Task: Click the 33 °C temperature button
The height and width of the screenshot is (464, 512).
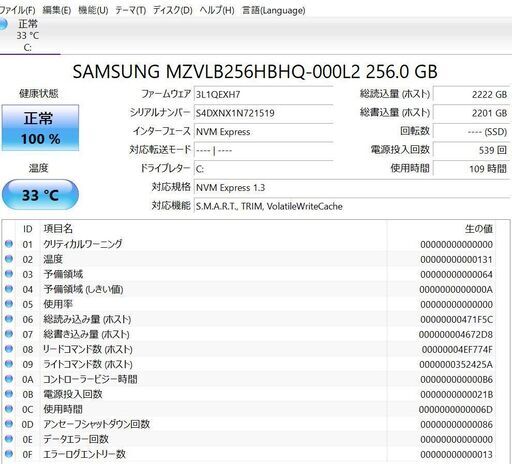Action: click(40, 195)
